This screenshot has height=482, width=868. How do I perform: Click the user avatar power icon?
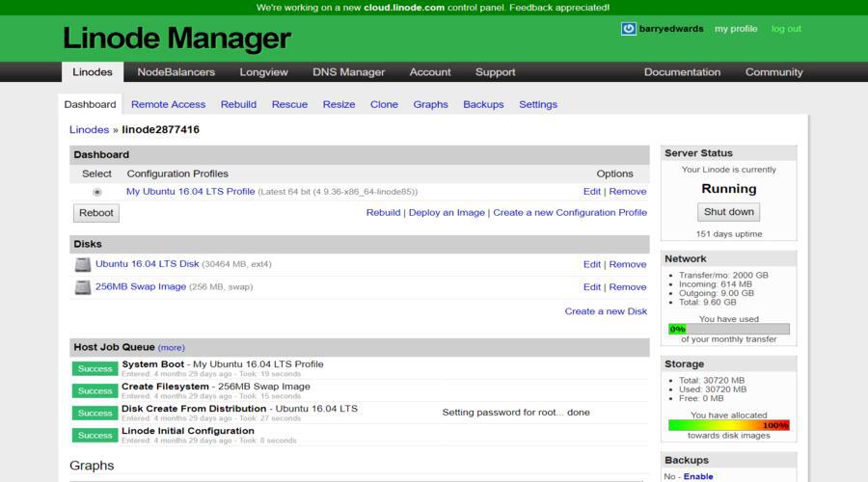628,29
